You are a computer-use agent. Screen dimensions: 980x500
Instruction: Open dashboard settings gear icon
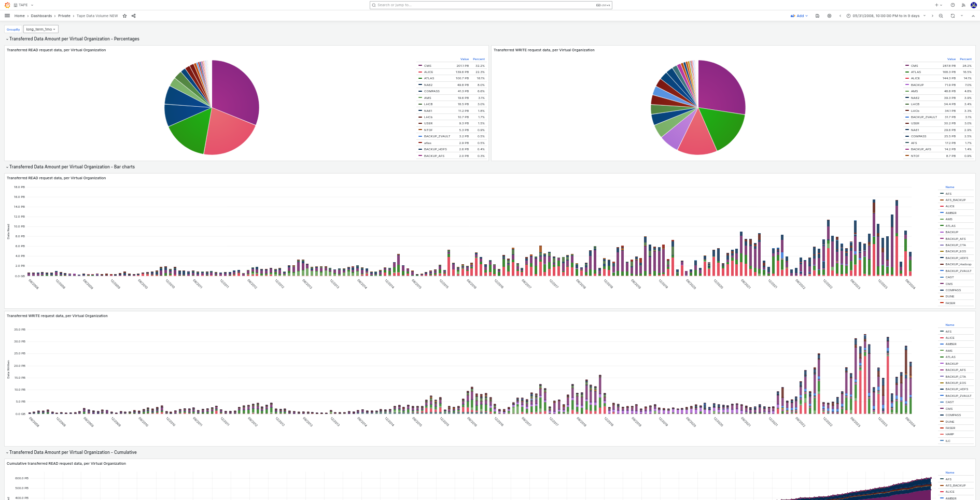tap(828, 16)
